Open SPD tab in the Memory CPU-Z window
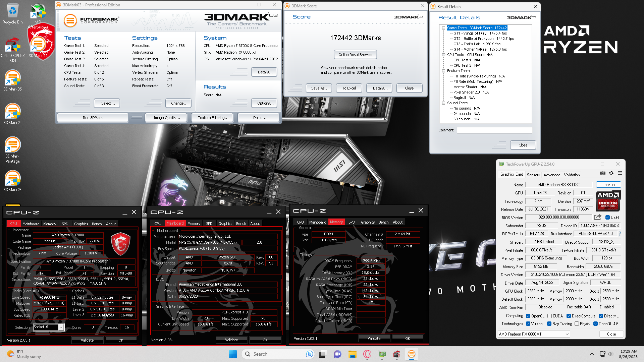 352,222
